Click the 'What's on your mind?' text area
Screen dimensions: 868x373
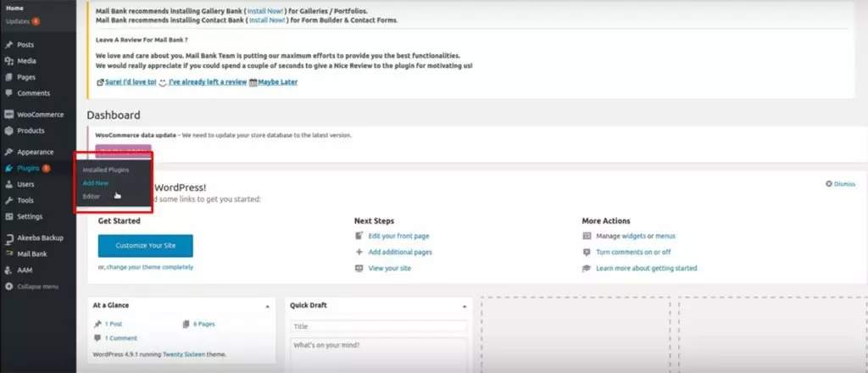coord(379,355)
